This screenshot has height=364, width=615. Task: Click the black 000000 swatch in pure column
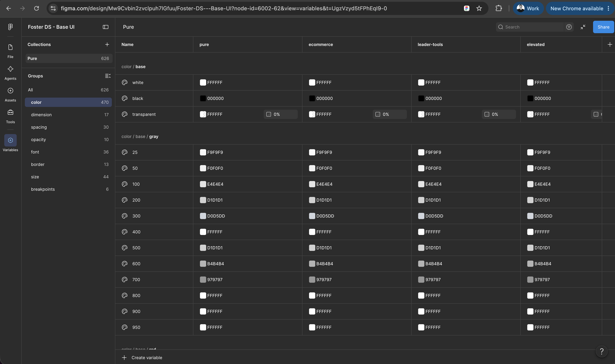coord(203,98)
